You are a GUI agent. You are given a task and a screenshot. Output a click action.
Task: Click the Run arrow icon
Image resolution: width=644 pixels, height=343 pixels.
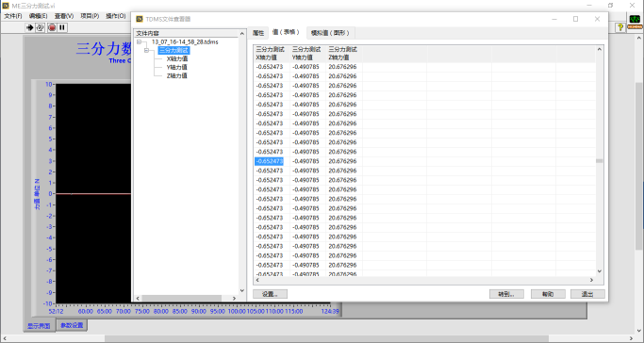(29, 27)
